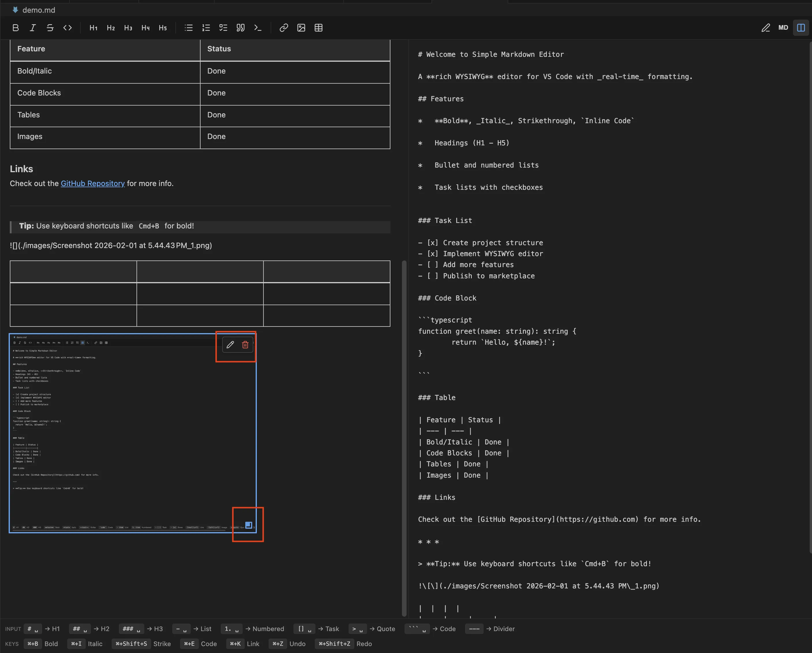Open the GitHub Repository link

(x=93, y=183)
